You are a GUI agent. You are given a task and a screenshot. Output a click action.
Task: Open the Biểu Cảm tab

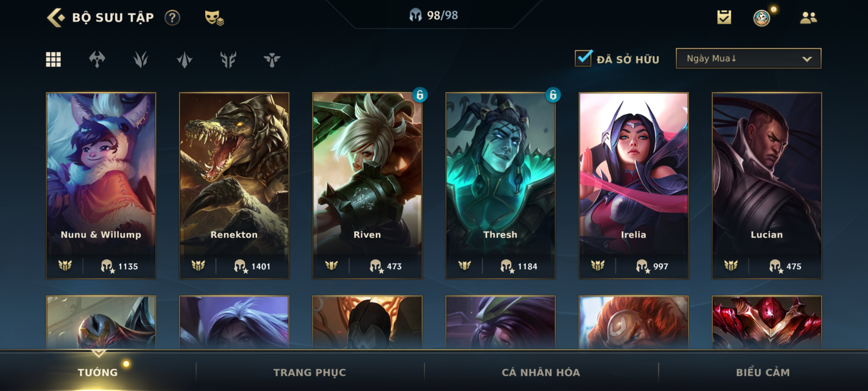763,372
